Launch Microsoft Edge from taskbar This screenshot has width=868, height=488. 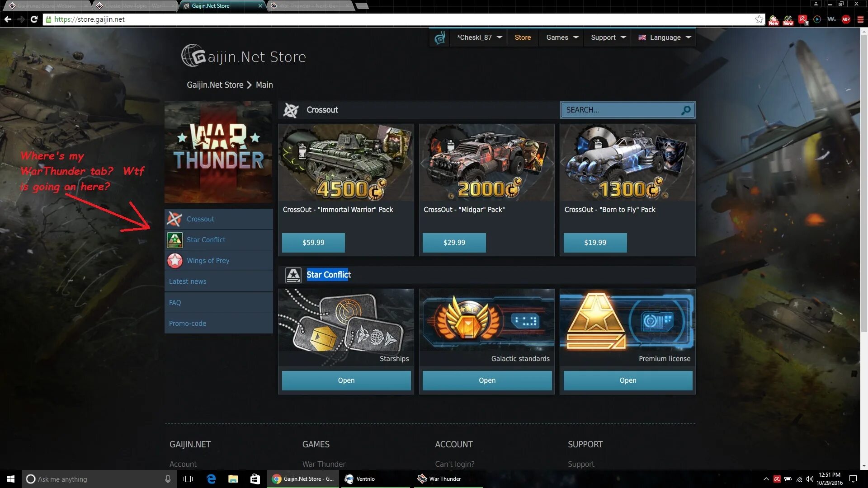(211, 479)
